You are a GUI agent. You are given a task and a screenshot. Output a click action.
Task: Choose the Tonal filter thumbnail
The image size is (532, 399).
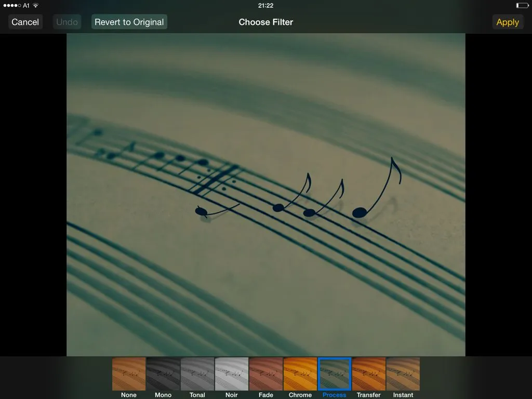click(x=197, y=374)
